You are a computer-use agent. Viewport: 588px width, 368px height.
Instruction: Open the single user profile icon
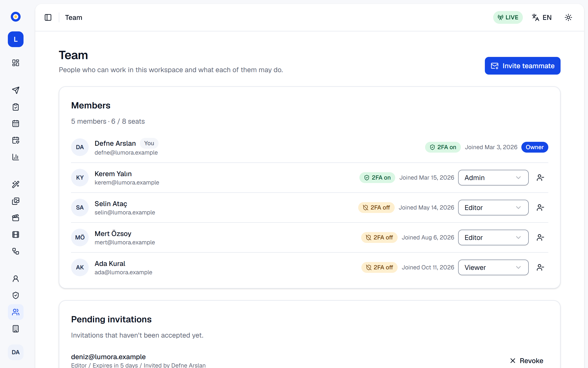click(x=16, y=279)
